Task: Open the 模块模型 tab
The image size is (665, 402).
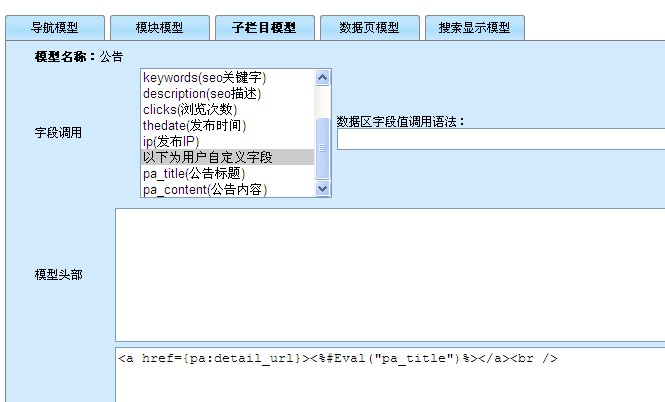Action: coord(159,28)
